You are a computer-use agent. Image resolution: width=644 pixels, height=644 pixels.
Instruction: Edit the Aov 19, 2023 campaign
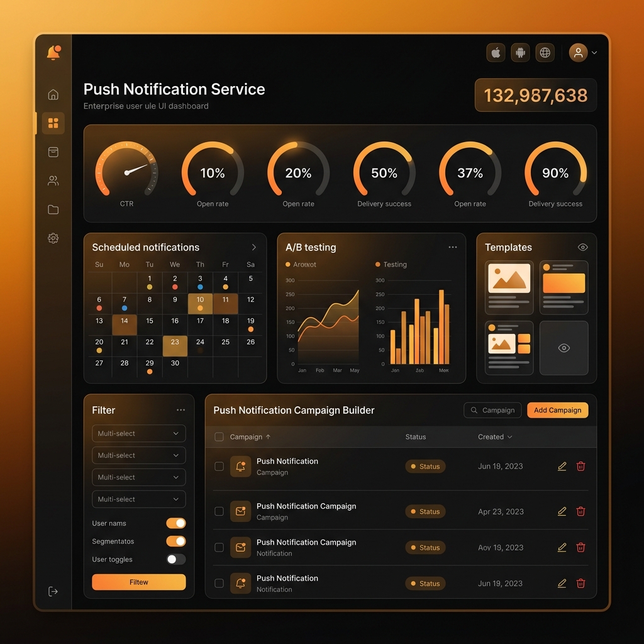tap(562, 548)
